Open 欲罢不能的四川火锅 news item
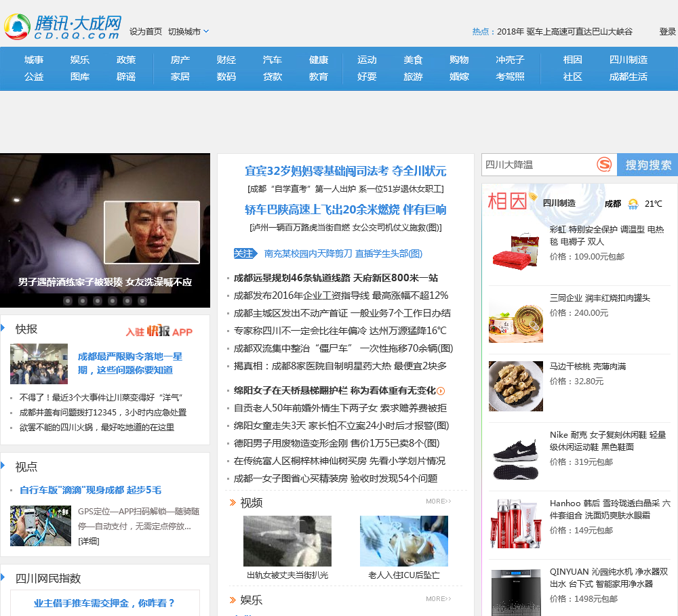 pos(97,428)
